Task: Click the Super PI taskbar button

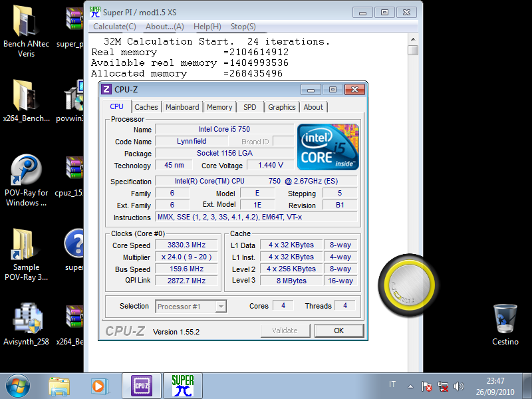Action: click(x=182, y=386)
